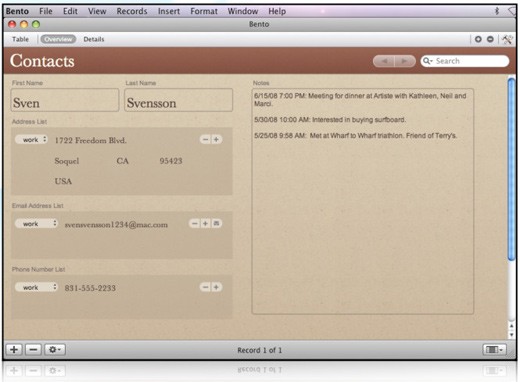Switch to Table view

(x=20, y=39)
